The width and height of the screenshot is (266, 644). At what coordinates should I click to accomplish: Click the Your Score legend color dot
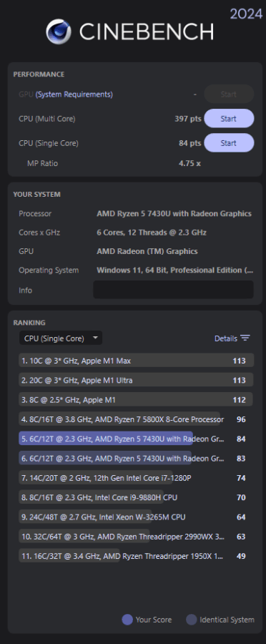[x=127, y=620]
